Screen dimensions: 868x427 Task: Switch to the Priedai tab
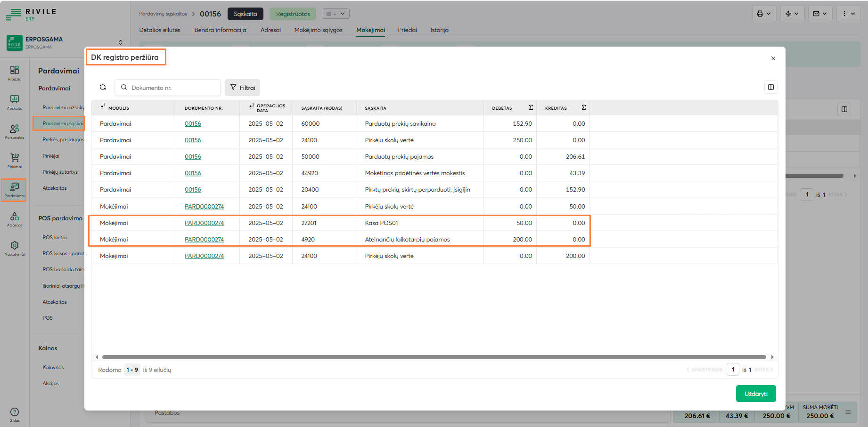pos(407,30)
